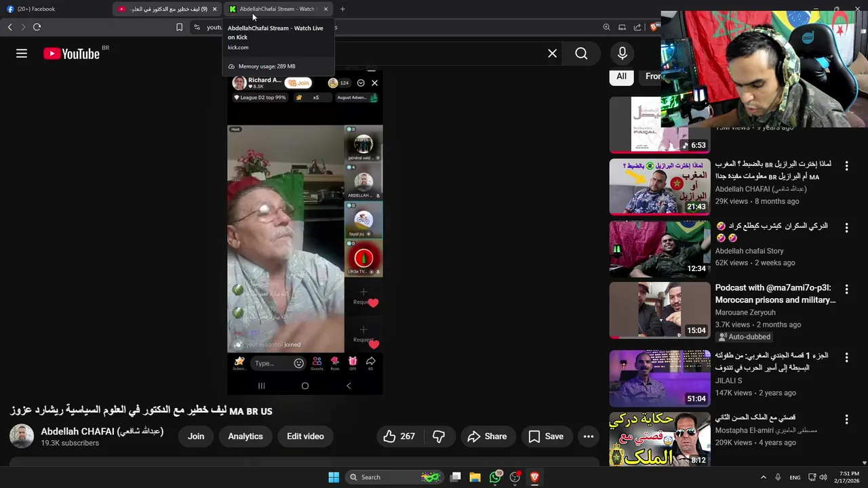
Task: Open the YouTube hamburger guide menu
Action: (22, 54)
